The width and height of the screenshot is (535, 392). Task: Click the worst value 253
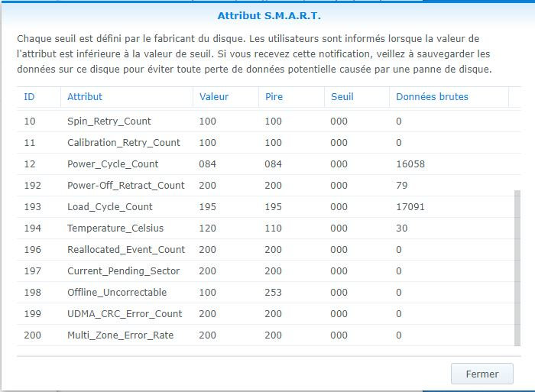pyautogui.click(x=274, y=293)
